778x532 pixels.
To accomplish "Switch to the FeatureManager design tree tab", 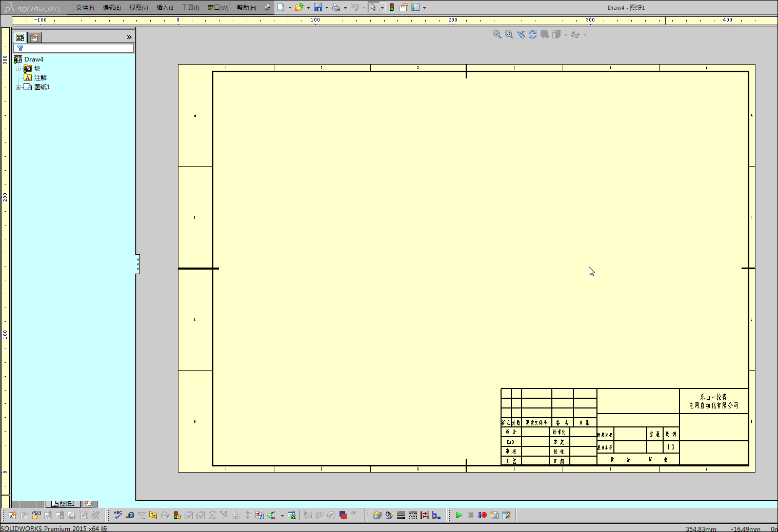I will tap(20, 37).
